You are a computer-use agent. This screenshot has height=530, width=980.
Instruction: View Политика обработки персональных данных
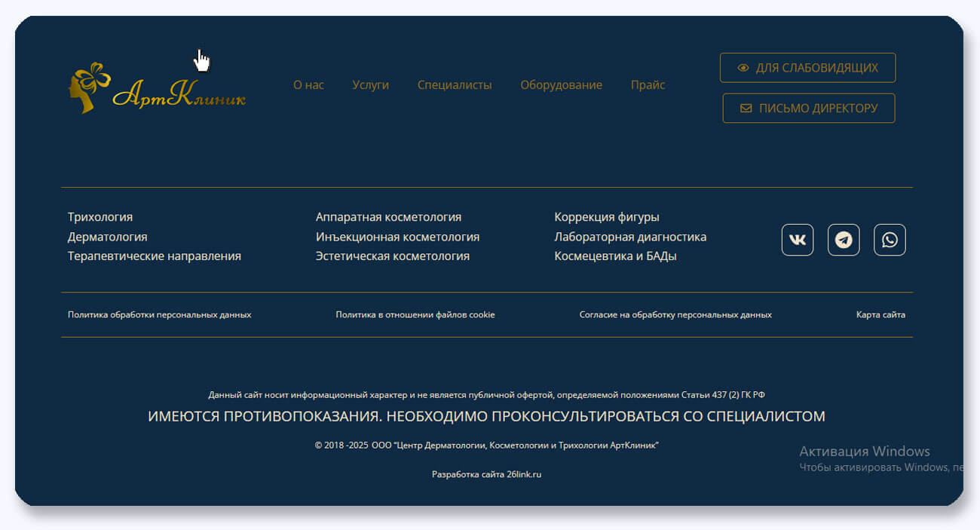point(160,314)
